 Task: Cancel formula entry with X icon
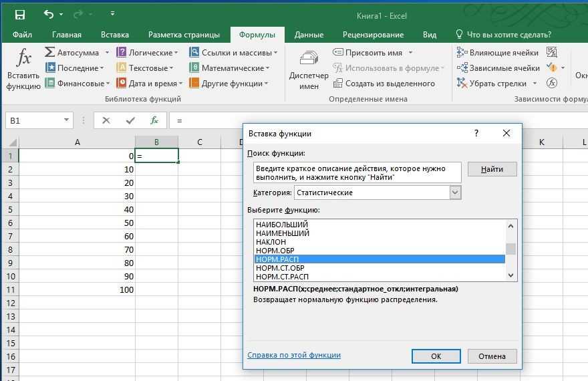pos(106,120)
